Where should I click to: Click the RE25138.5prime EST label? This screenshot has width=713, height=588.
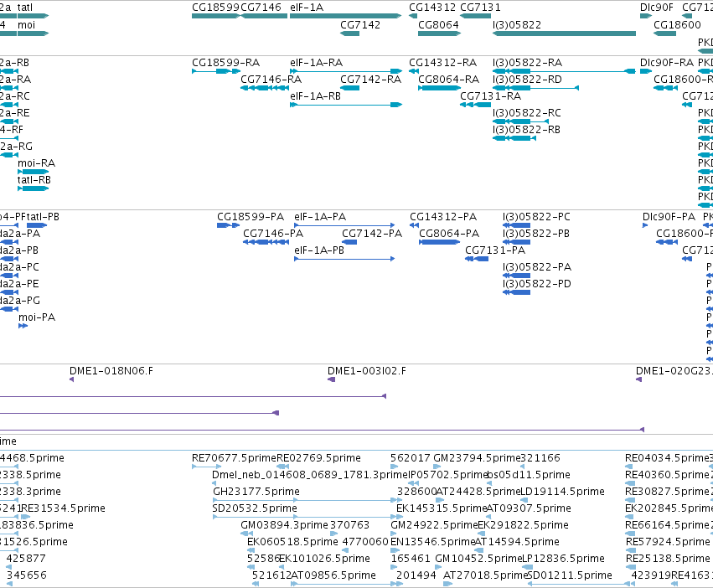[x=668, y=559]
